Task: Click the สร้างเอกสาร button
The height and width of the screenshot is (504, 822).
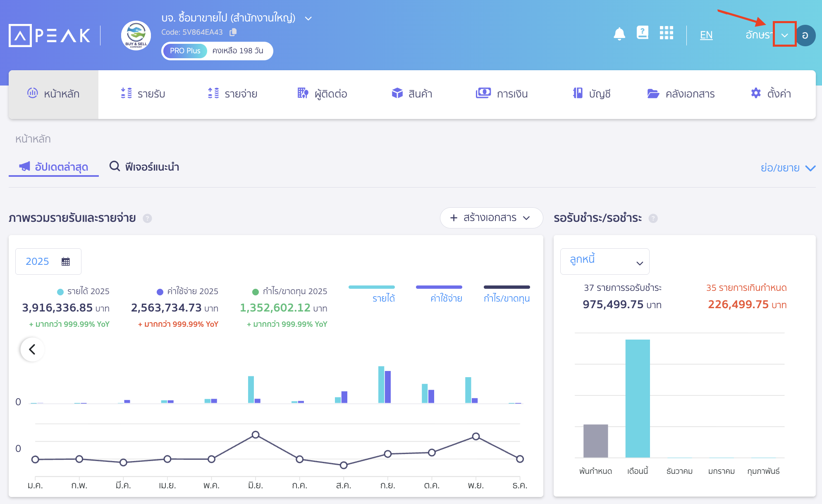Action: pos(491,218)
